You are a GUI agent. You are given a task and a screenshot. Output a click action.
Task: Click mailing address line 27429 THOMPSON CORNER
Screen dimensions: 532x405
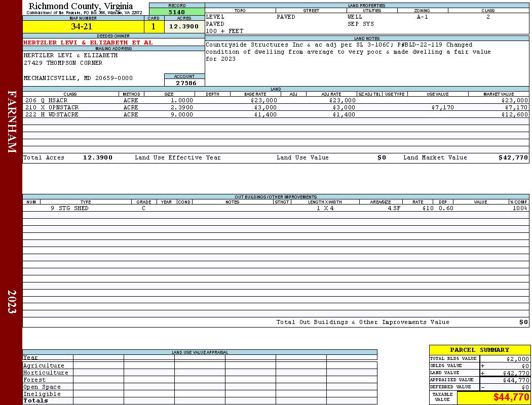(x=63, y=63)
